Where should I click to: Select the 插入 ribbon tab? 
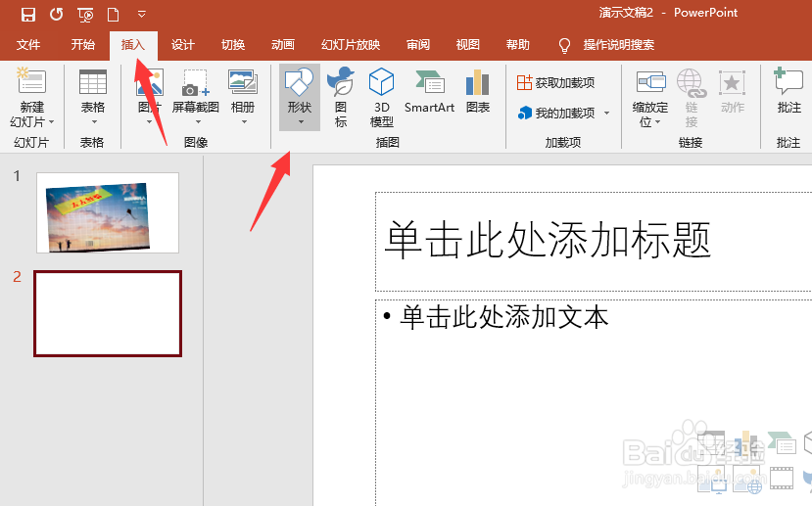(133, 45)
